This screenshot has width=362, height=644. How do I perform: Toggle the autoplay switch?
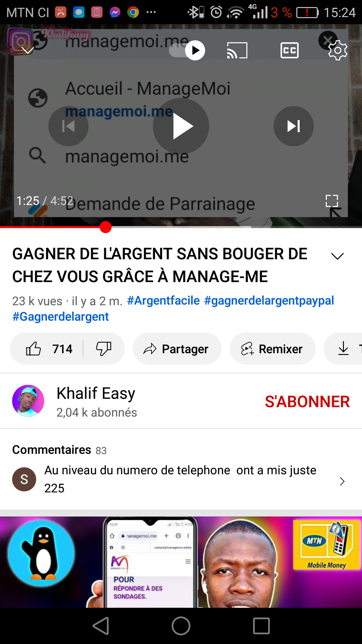click(187, 50)
